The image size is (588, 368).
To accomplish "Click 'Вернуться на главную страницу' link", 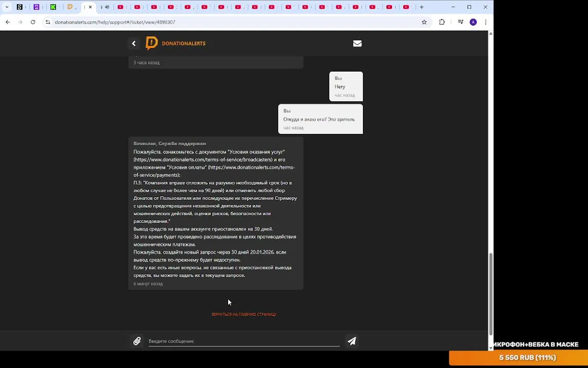I will [244, 314].
